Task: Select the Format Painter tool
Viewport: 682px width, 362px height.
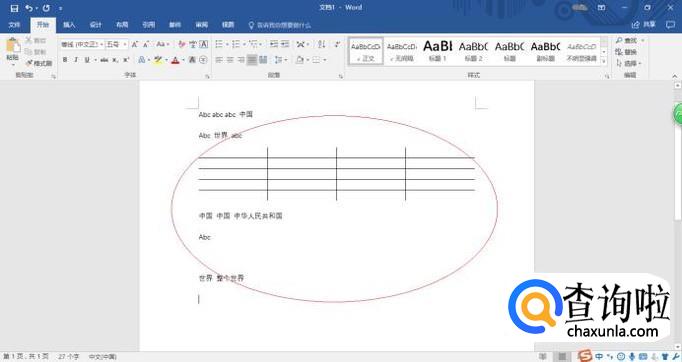Action: click(x=39, y=63)
